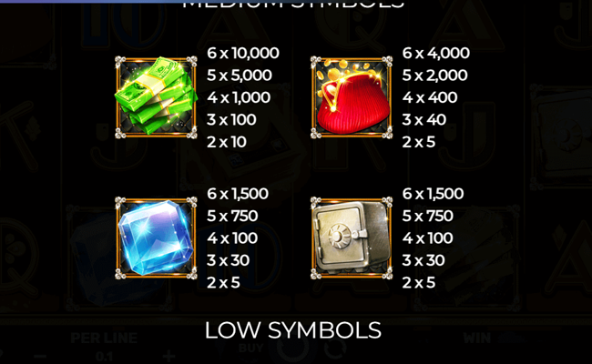This screenshot has height=364, width=592.
Task: Click the 6 x 10,000 payout line
Action: 243,53
